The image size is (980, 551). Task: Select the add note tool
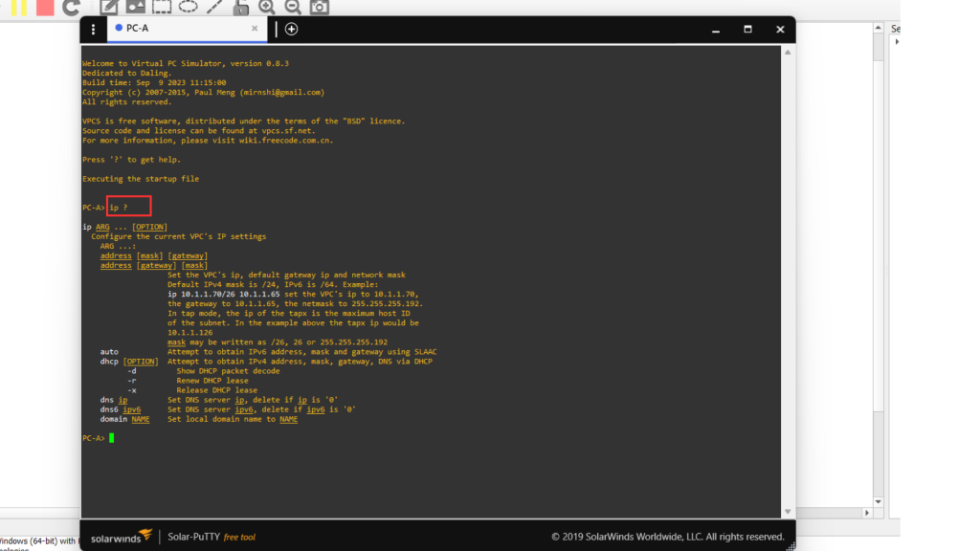(109, 6)
